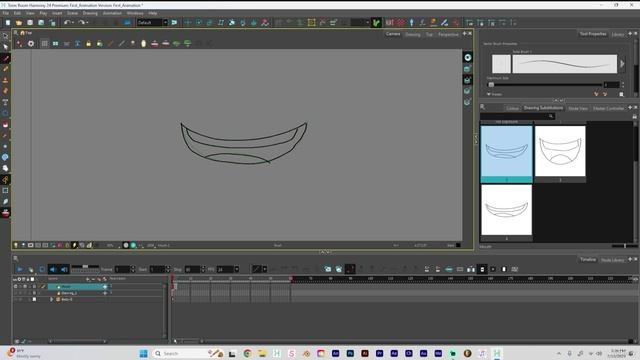Click the Play button in the timeline playback toolbar
This screenshot has width=640, height=360.
pyautogui.click(x=20, y=269)
